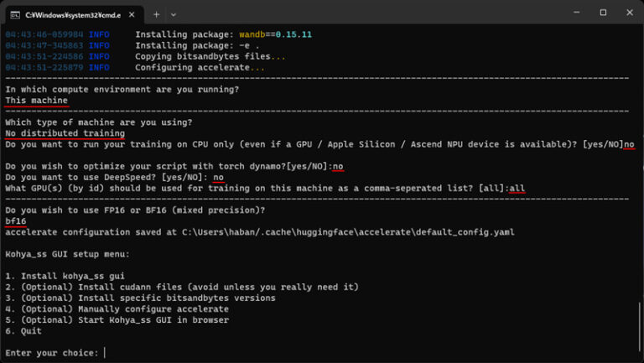Screen dimensions: 644x363
Task: Select the C:\Windows\system32\cmd.exe tab
Action: click(71, 13)
